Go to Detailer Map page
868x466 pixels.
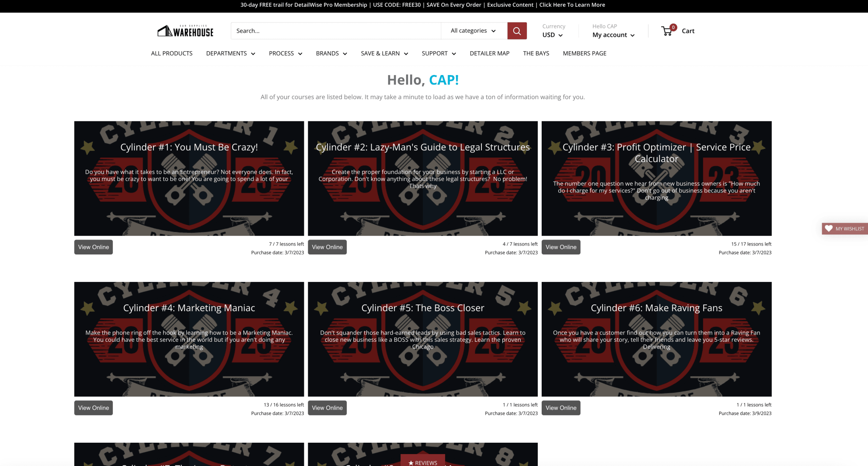coord(489,53)
